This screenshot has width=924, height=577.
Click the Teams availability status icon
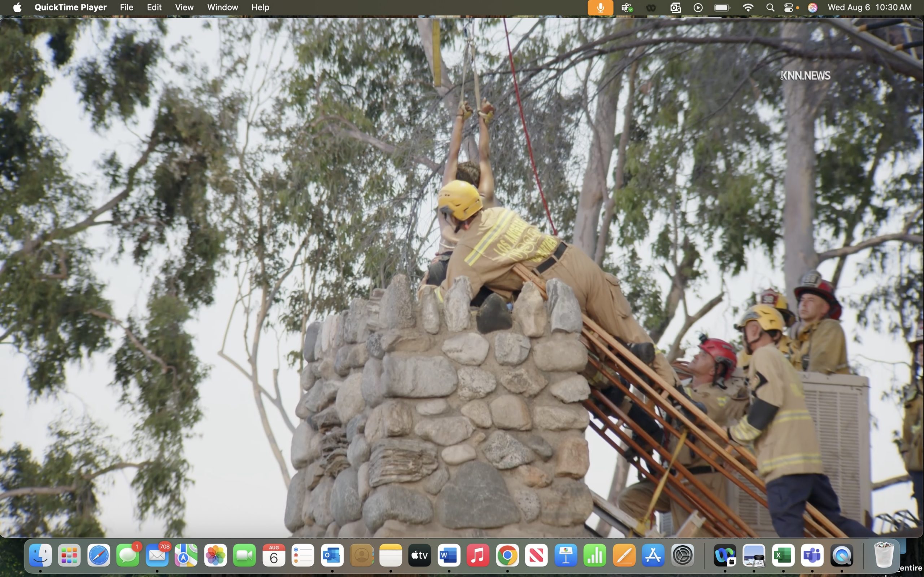pos(627,7)
